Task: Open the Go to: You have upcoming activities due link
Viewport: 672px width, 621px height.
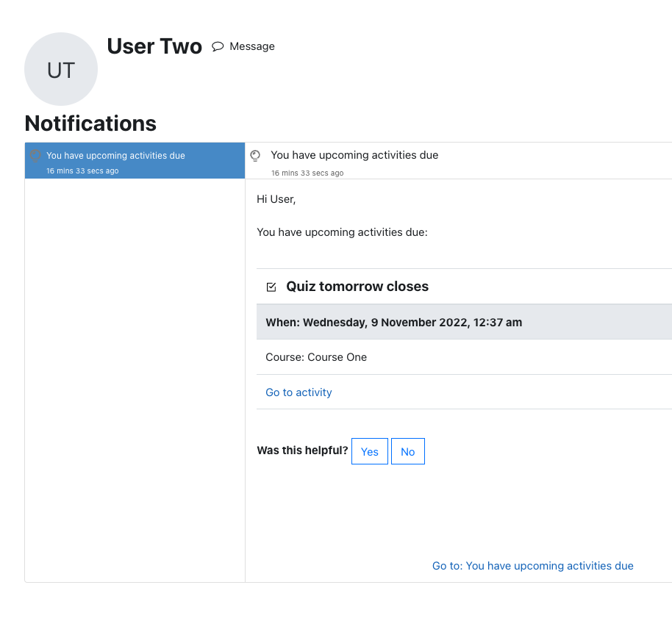Action: pos(533,566)
